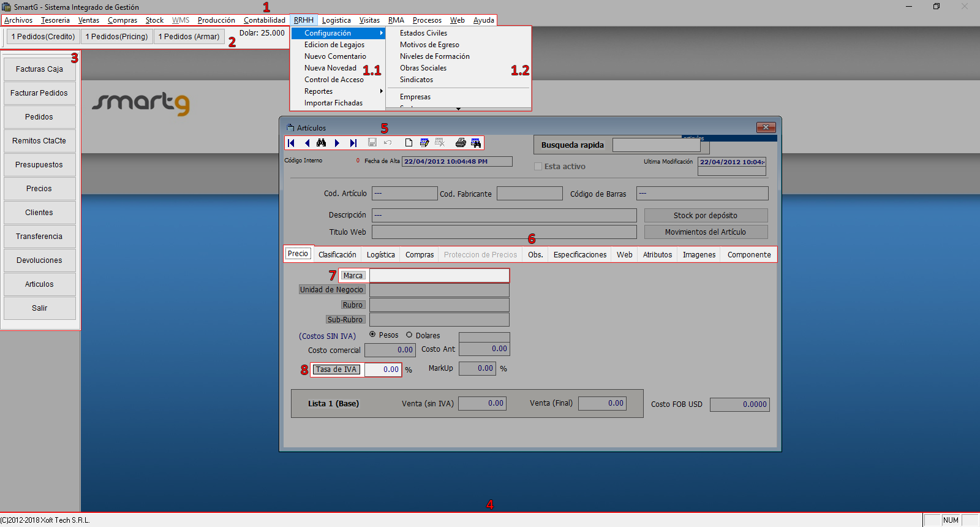Click the binoculars find icon

(322, 143)
